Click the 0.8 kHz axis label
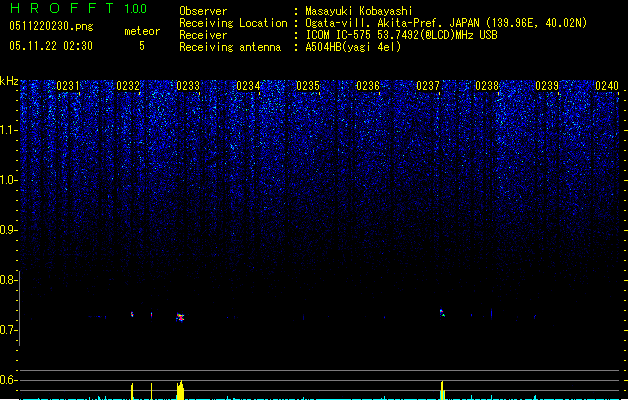Viewport: 629px width, 400px height. (x=9, y=280)
